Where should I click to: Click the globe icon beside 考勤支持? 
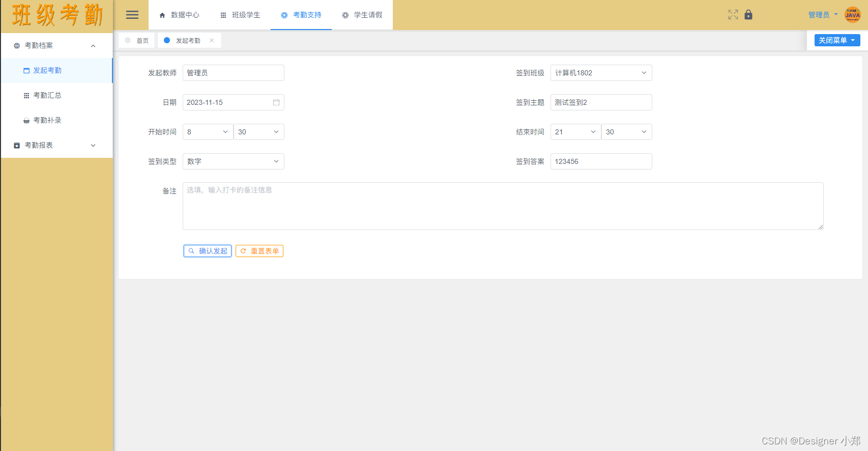(x=284, y=15)
